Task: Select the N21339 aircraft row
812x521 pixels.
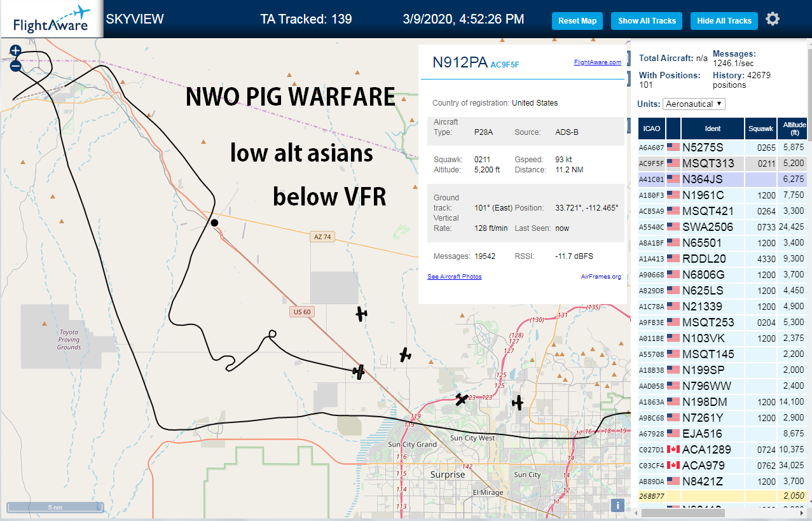Action: click(723, 306)
